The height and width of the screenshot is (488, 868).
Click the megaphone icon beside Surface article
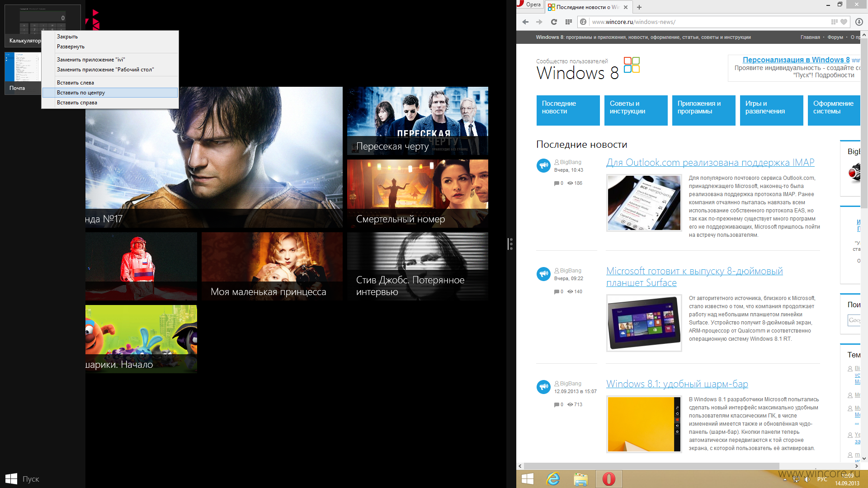(543, 274)
